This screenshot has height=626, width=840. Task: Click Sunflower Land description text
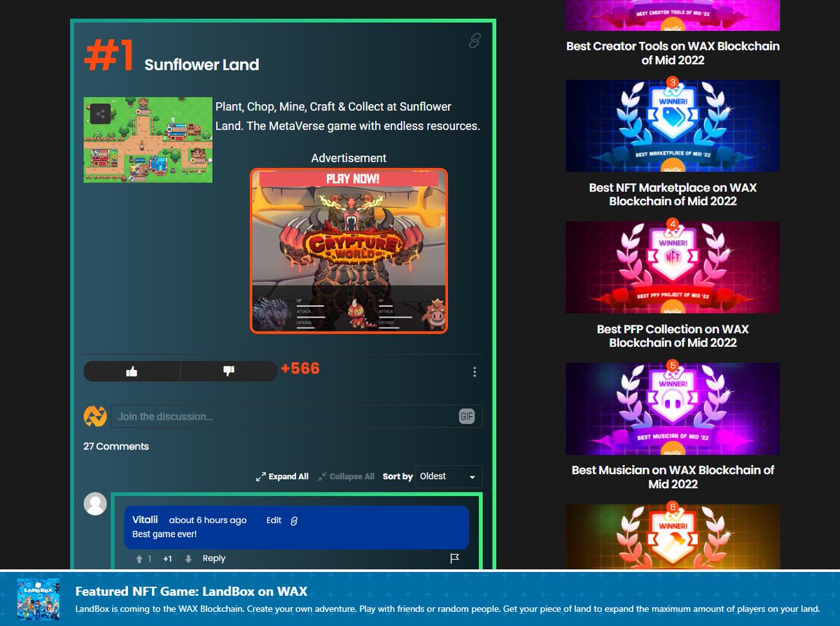coord(348,117)
